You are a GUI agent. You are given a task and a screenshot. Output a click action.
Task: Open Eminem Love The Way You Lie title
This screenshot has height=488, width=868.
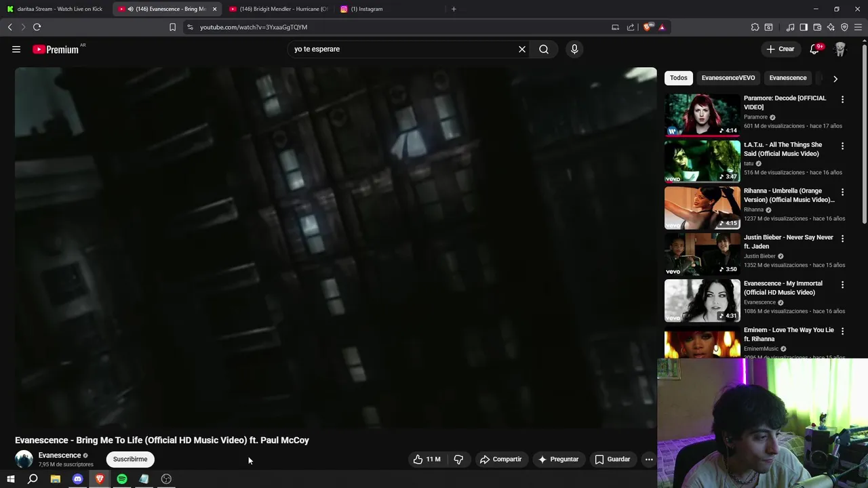coord(789,334)
